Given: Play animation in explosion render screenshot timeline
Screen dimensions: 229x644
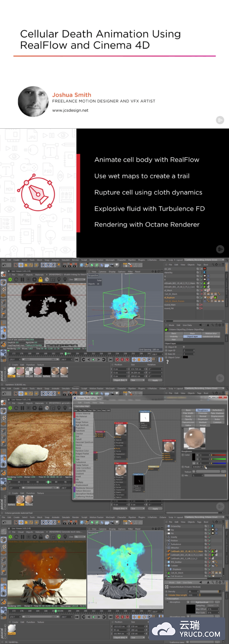Looking at the screenshot, I should pos(93,617).
